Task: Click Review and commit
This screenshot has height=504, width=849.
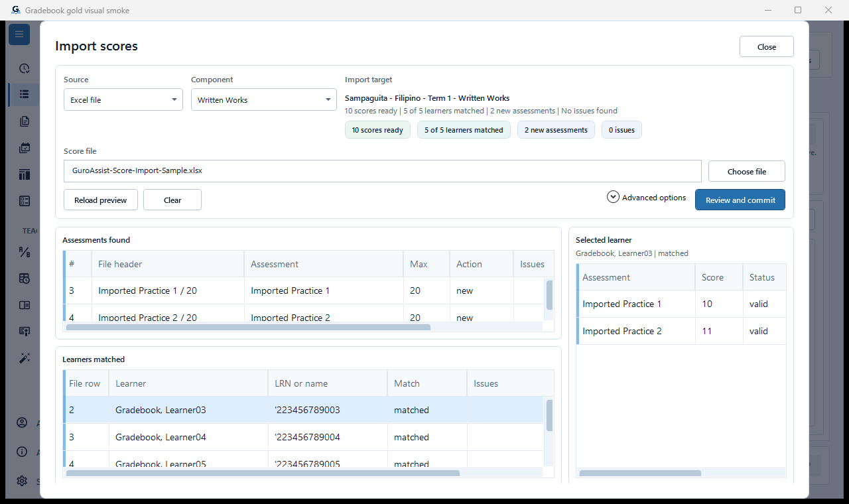Action: point(740,200)
